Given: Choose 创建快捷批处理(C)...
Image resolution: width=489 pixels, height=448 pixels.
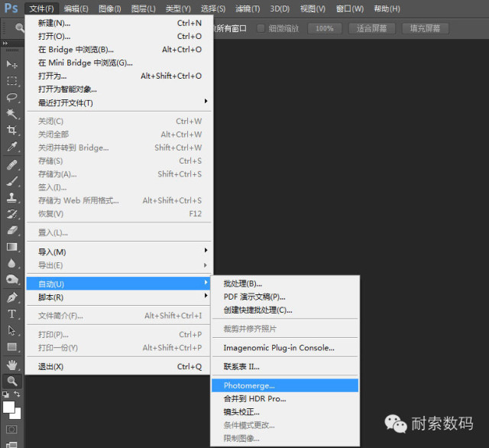Looking at the screenshot, I should [x=285, y=310].
